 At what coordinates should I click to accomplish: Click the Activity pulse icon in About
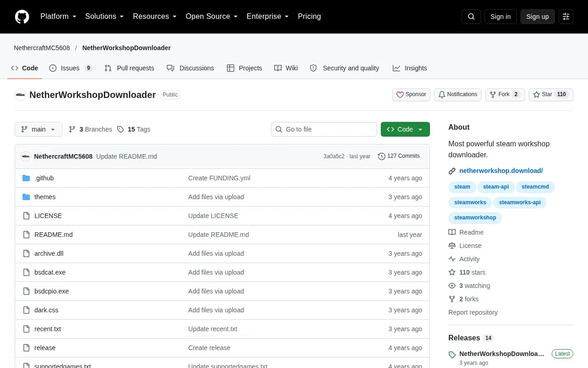[452, 259]
